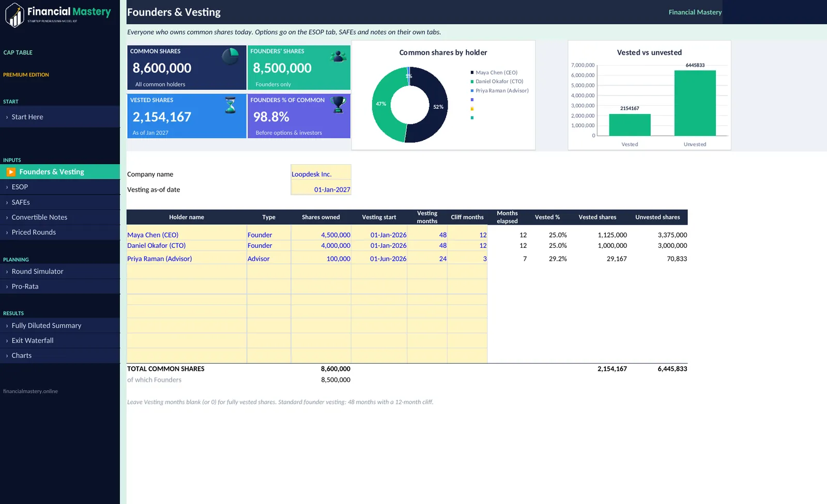Select the Maya Chen (CEO) holder name cell
The width and height of the screenshot is (827, 504).
tap(187, 233)
